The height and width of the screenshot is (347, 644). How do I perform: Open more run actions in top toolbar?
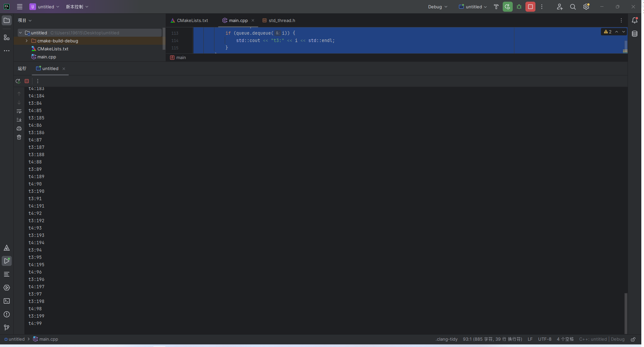[542, 7]
